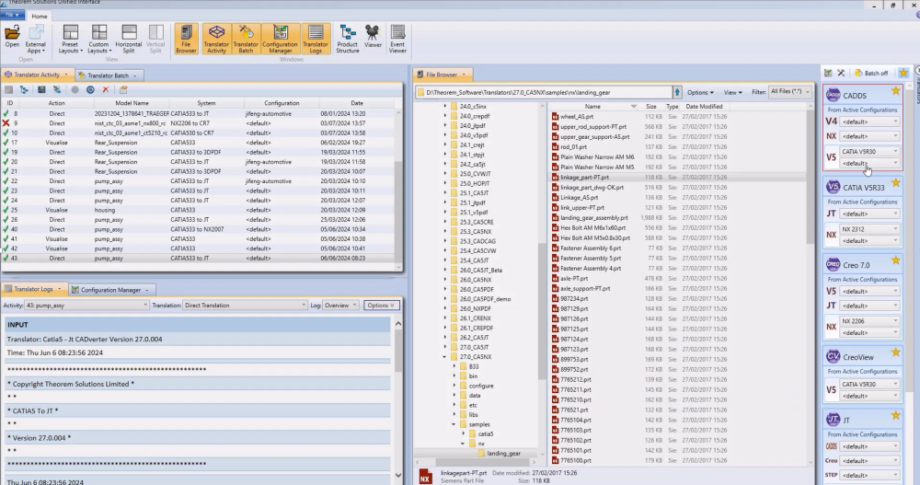Toggle the File Browser window button

pos(186,39)
